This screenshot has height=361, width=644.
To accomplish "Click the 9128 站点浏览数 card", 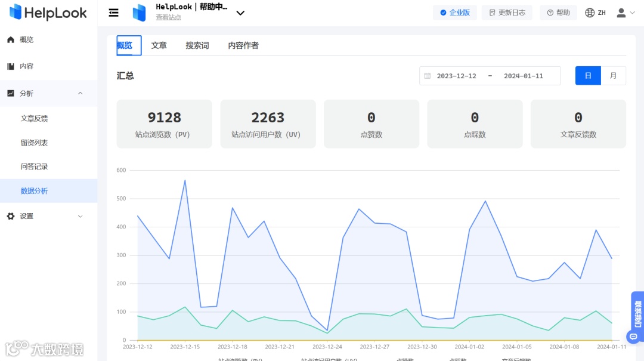I will (165, 124).
